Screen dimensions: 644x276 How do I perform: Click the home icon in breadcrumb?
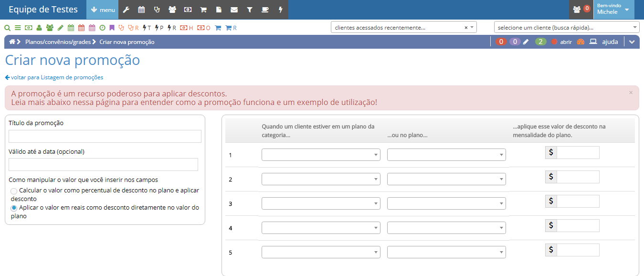point(12,42)
